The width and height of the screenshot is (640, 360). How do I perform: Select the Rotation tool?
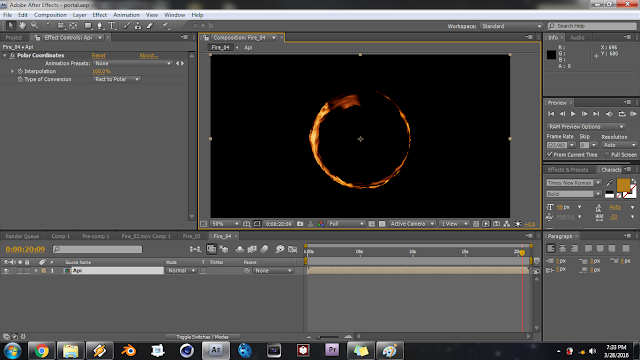coord(49,26)
